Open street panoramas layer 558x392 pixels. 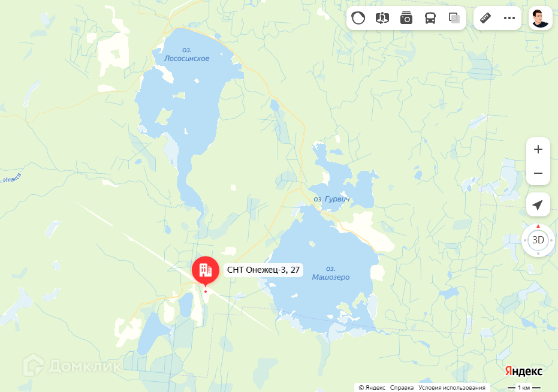click(382, 18)
